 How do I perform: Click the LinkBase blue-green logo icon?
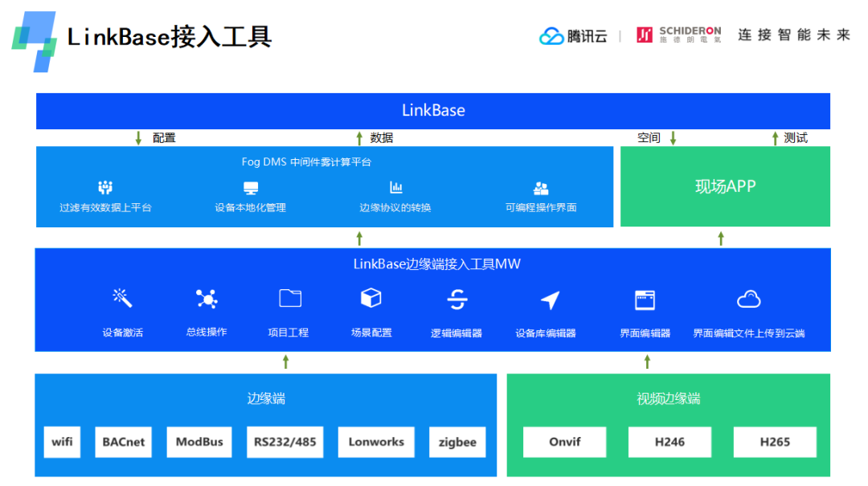(x=35, y=42)
